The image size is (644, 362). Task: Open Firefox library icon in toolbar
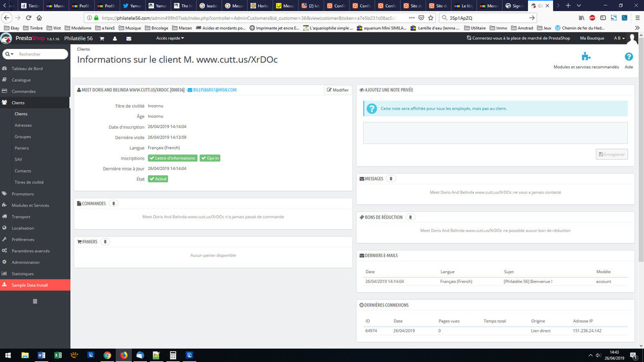pos(582,17)
